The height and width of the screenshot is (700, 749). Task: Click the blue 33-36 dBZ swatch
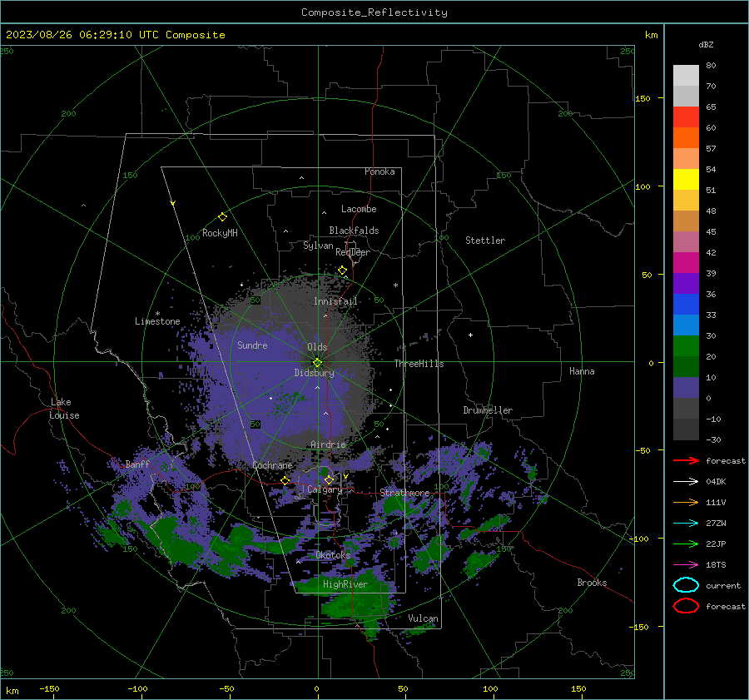pyautogui.click(x=686, y=305)
